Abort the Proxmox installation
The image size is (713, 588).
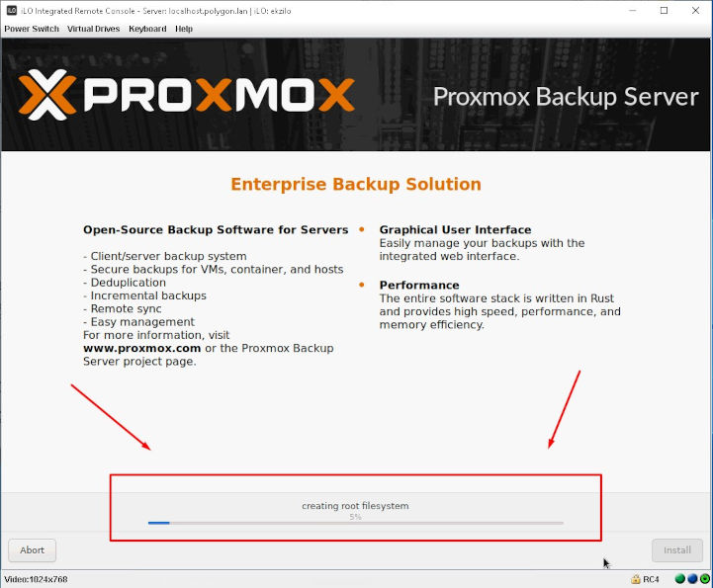coord(33,550)
